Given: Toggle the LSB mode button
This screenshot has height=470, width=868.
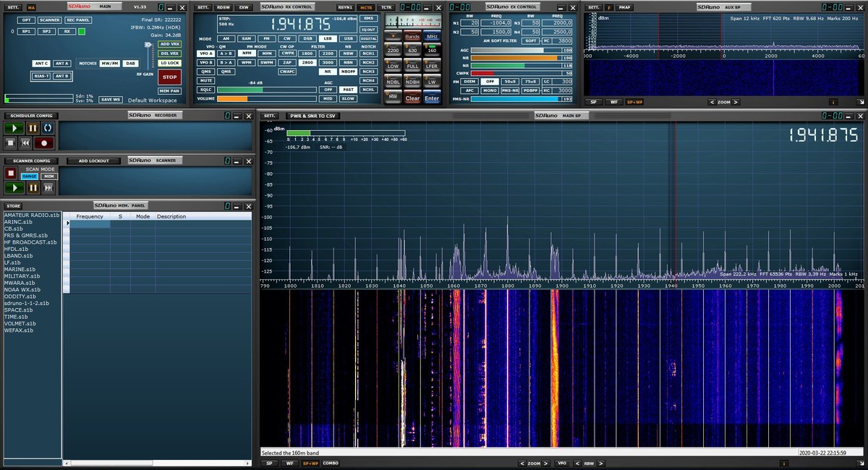Looking at the screenshot, I should 328,38.
